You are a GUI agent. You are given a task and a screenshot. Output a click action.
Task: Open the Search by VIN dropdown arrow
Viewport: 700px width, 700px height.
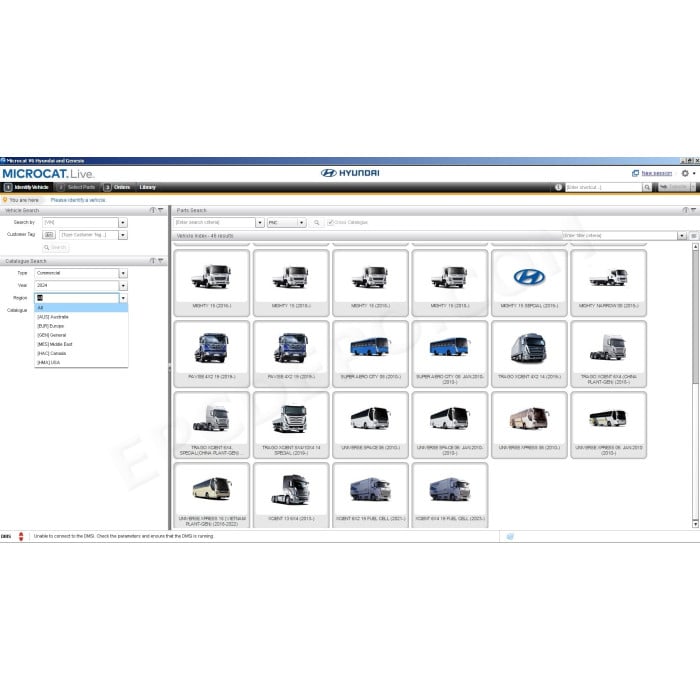[x=123, y=222]
